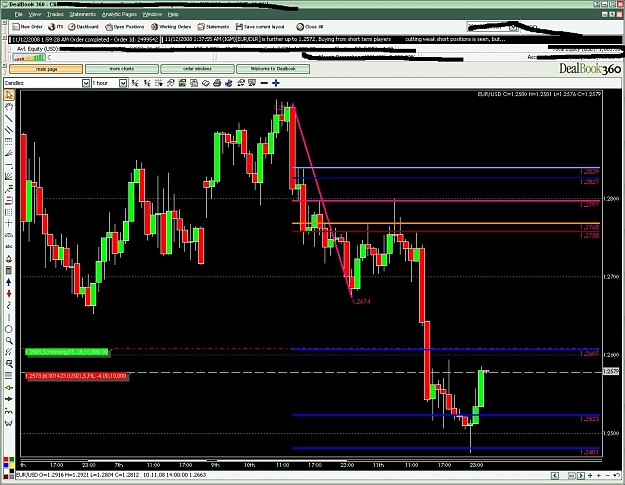Click the New Order toolbar button
The width and height of the screenshot is (625, 485).
28,27
